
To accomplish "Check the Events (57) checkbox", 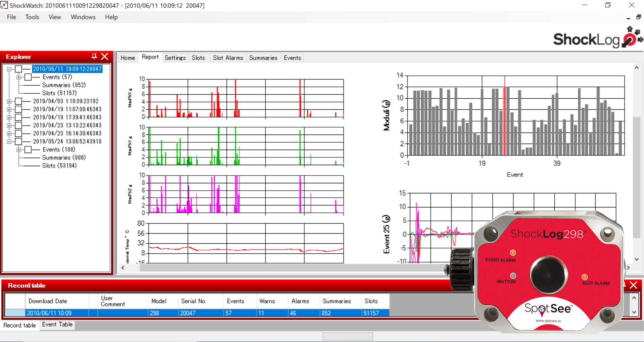I will pyautogui.click(x=28, y=77).
